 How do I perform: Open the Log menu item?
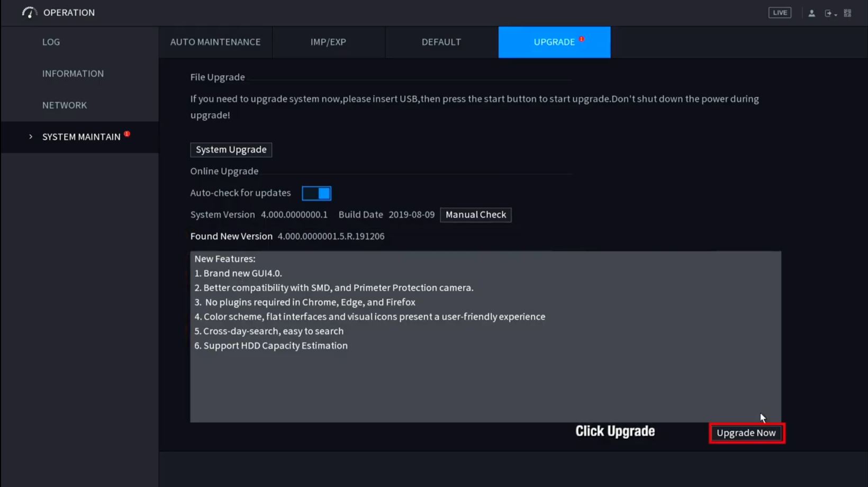pos(51,42)
